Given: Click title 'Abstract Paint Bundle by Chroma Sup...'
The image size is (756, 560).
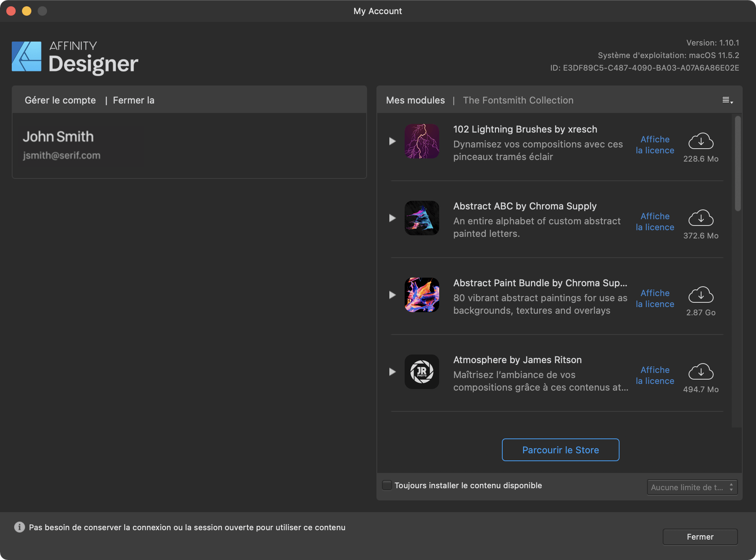Looking at the screenshot, I should coord(540,283).
